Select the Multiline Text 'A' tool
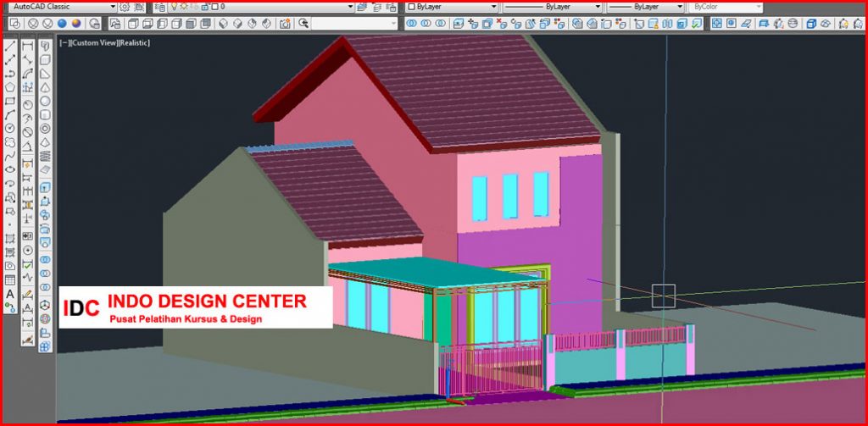 pos(10,294)
